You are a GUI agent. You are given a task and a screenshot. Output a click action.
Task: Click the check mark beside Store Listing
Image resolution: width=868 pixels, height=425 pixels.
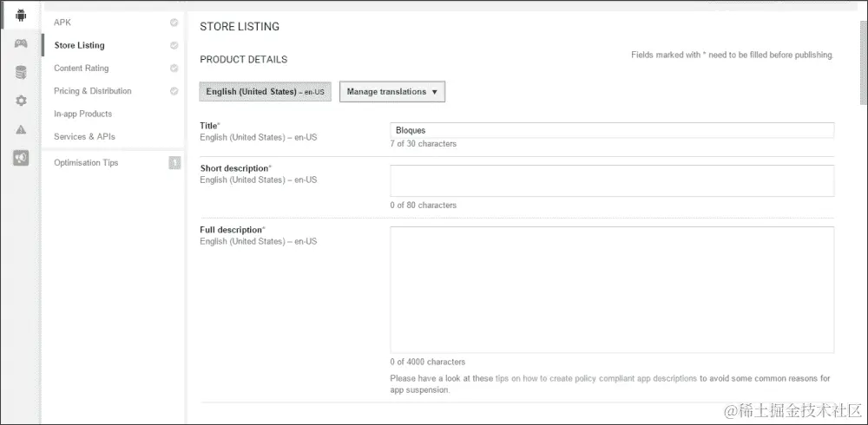[x=174, y=45]
